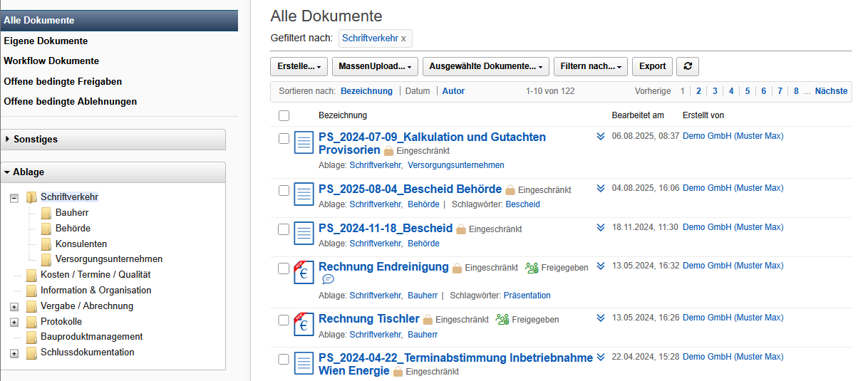Check the box for PS_2024-11-18_Bescheid
Screen dimensions: 868x381
click(x=284, y=229)
